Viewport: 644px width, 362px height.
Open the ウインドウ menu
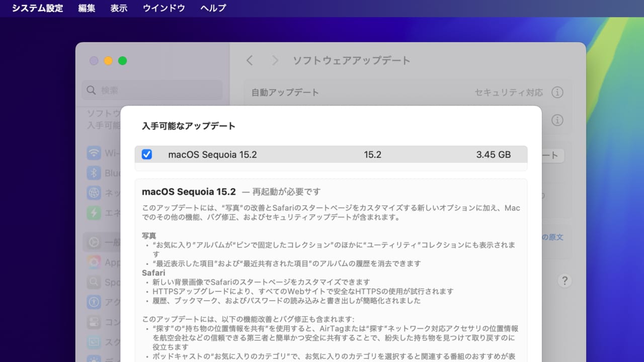[x=164, y=8]
